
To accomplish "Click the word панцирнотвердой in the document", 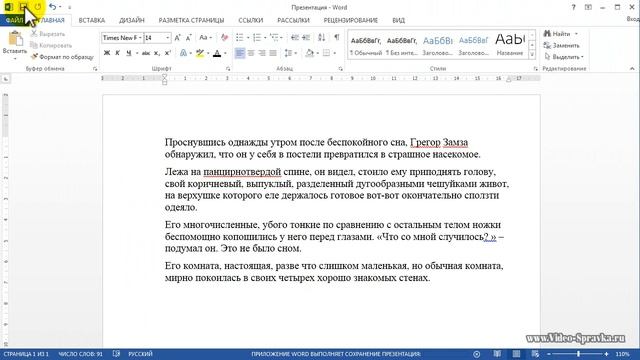I will tap(242, 172).
